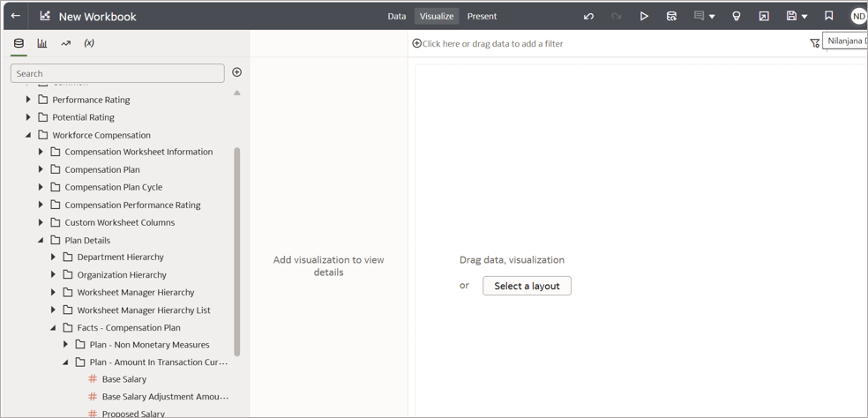
Task: Click the back arrow to leave workbook
Action: (16, 16)
